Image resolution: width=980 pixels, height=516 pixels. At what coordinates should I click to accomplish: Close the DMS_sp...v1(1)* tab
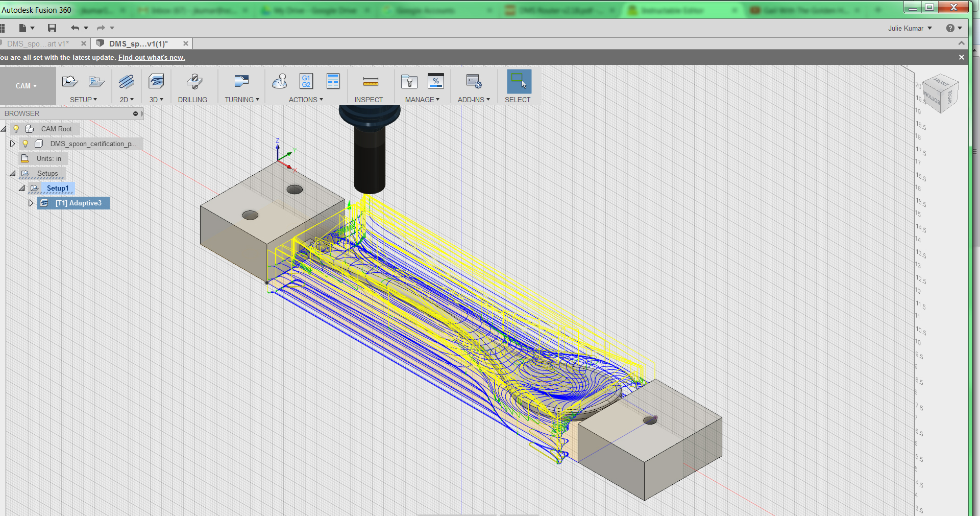[x=186, y=44]
